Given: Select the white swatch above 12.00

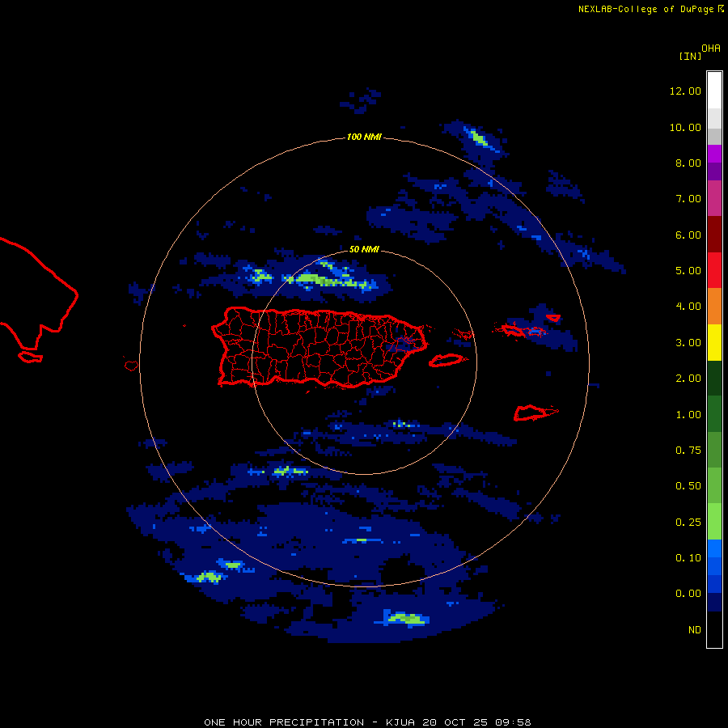Looking at the screenshot, I should click(714, 91).
